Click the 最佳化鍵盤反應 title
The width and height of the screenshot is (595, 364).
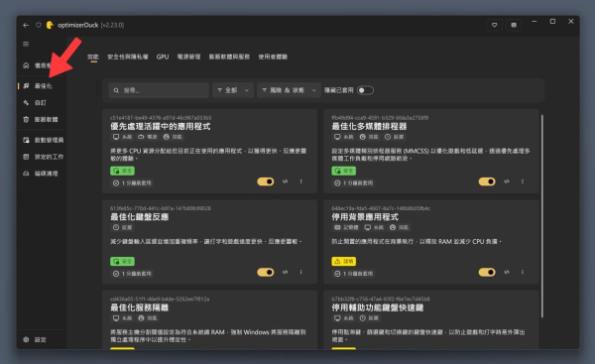coord(139,217)
